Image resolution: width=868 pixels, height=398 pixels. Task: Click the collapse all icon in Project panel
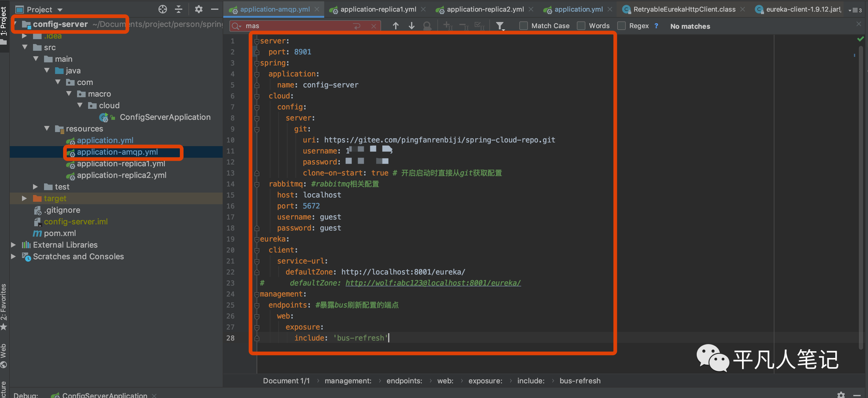[x=179, y=9]
